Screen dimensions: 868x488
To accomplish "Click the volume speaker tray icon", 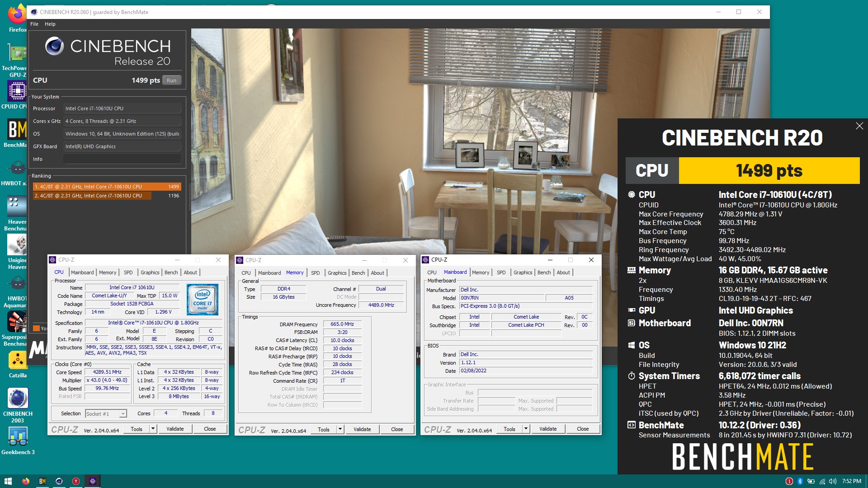I will coord(833,481).
